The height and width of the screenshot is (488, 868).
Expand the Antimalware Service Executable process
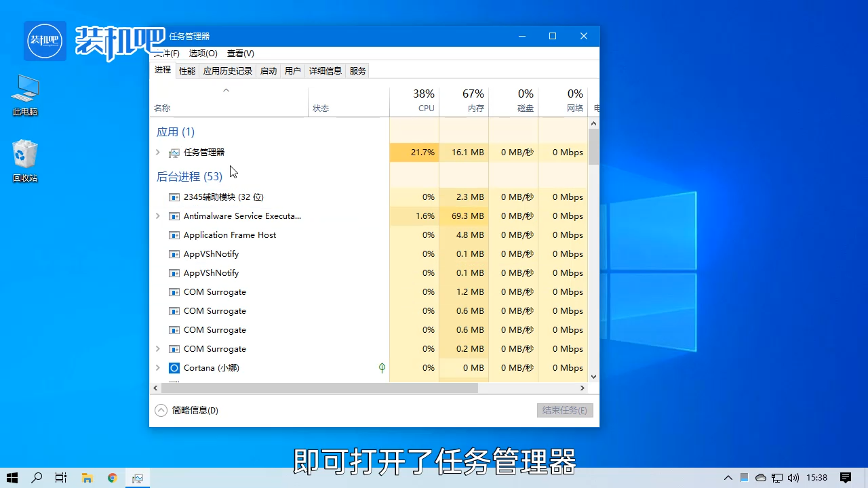[x=157, y=216]
